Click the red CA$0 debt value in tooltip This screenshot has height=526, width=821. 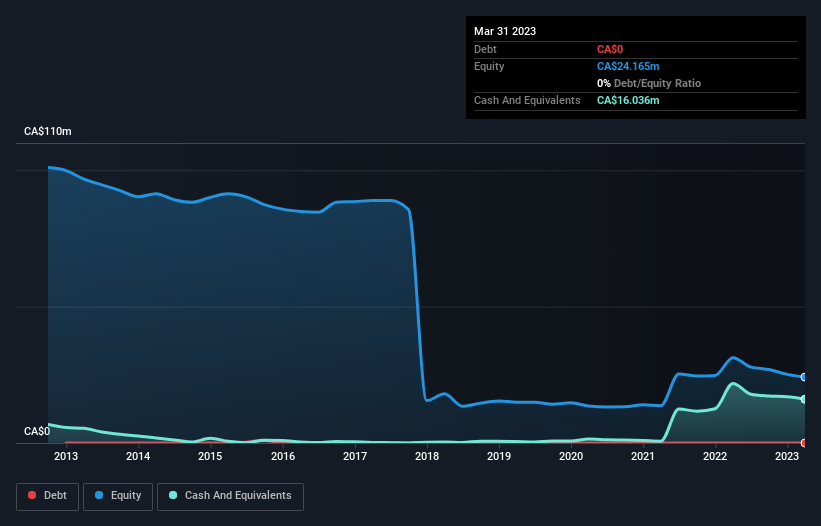point(610,49)
